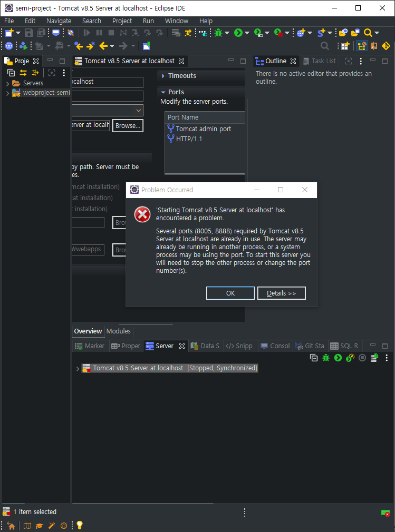Click the External Tools run icon
Image resolution: width=395 pixels, height=532 pixels.
click(278, 33)
